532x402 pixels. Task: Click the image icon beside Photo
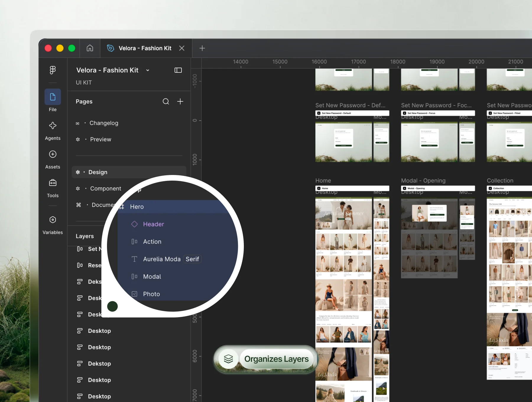134,294
